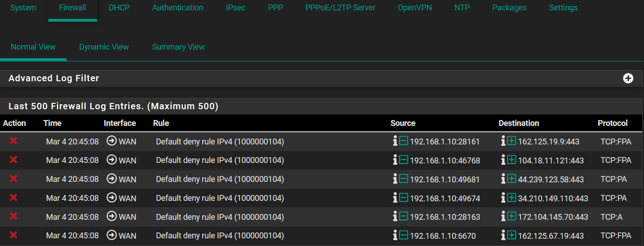
Task: Click the Interface column header
Action: point(120,123)
